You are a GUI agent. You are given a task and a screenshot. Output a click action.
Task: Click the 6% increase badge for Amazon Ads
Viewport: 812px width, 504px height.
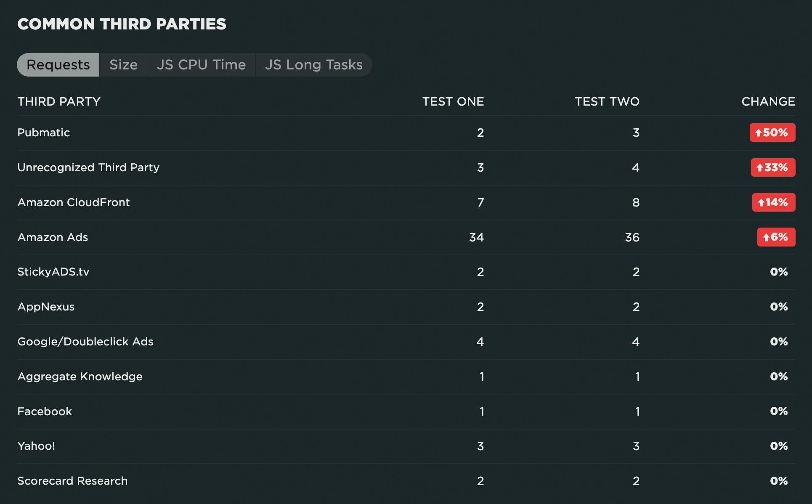point(776,237)
